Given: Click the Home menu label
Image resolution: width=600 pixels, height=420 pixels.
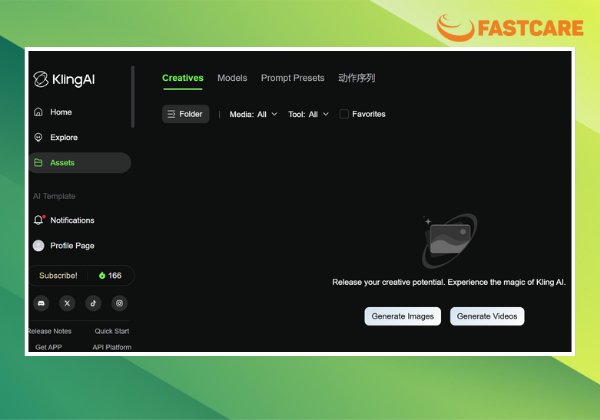Looking at the screenshot, I should point(61,112).
